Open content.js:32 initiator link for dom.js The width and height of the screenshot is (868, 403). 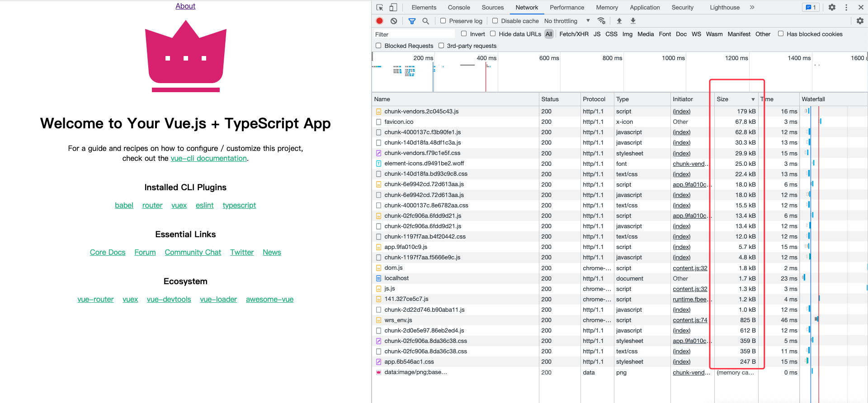[690, 268]
